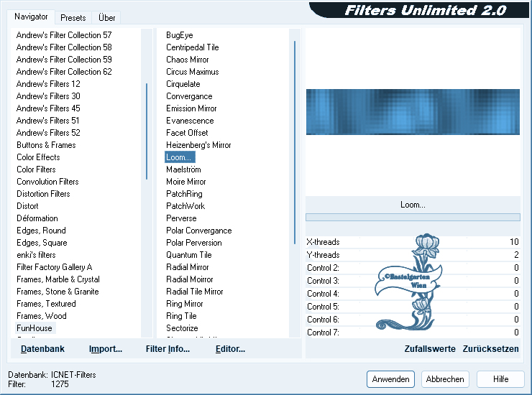Select Frames, Textured category
Viewport: 532px width, 395px height.
46,304
